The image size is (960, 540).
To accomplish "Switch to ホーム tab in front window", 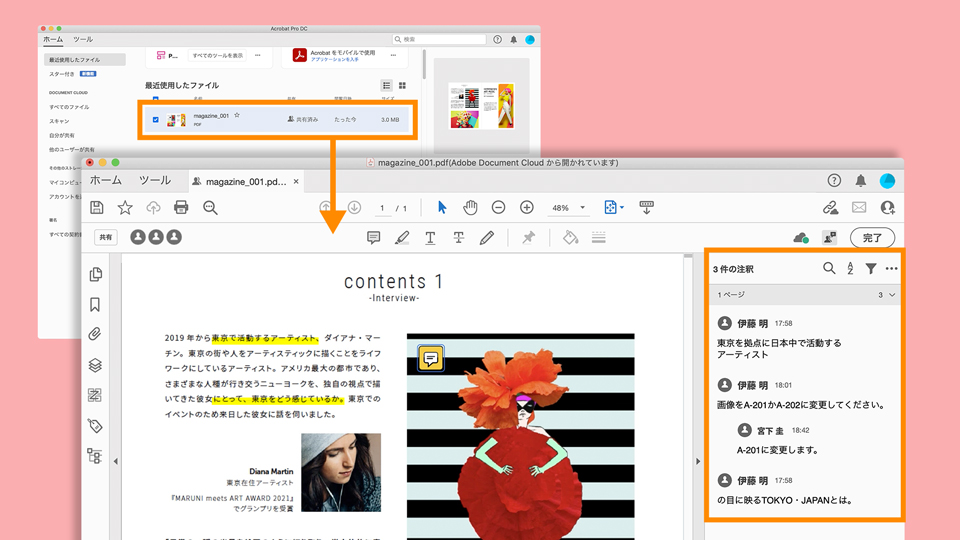I will click(106, 181).
